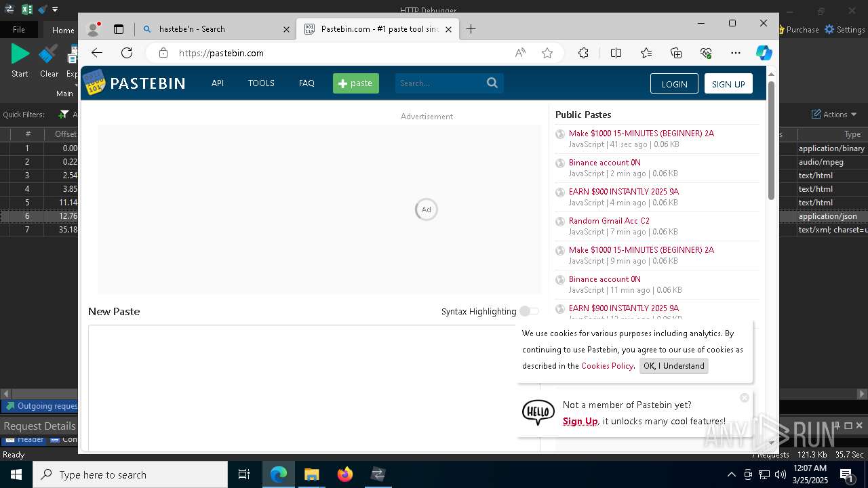Screen dimensions: 868x488
Task: Click the Excel export icon in HTTP Debugger title bar
Action: click(27, 9)
